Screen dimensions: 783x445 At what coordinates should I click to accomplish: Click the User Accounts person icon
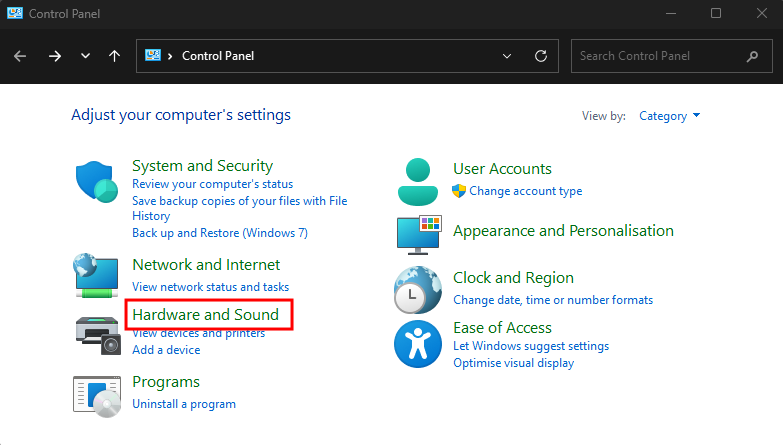[418, 181]
